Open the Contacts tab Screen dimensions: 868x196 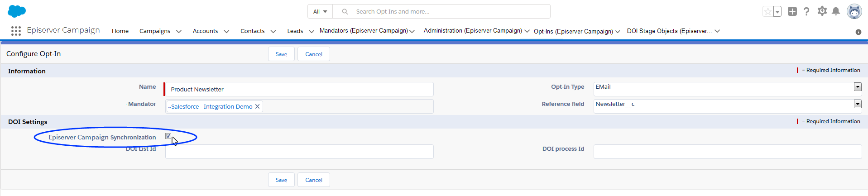252,31
